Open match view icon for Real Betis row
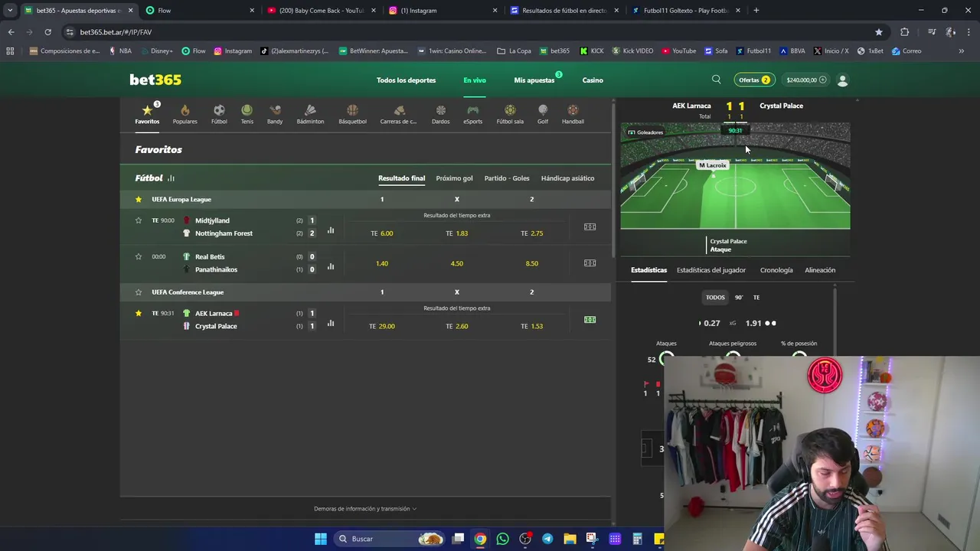980x551 pixels. [590, 263]
